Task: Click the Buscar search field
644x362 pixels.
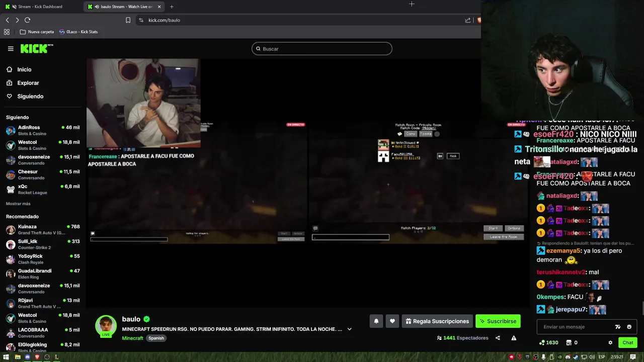Action: [322, 49]
